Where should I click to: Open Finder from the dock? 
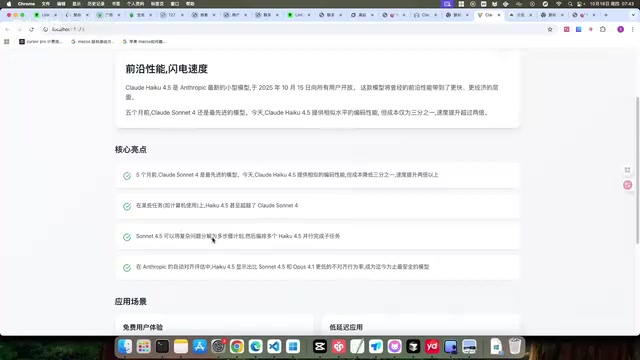click(x=125, y=347)
